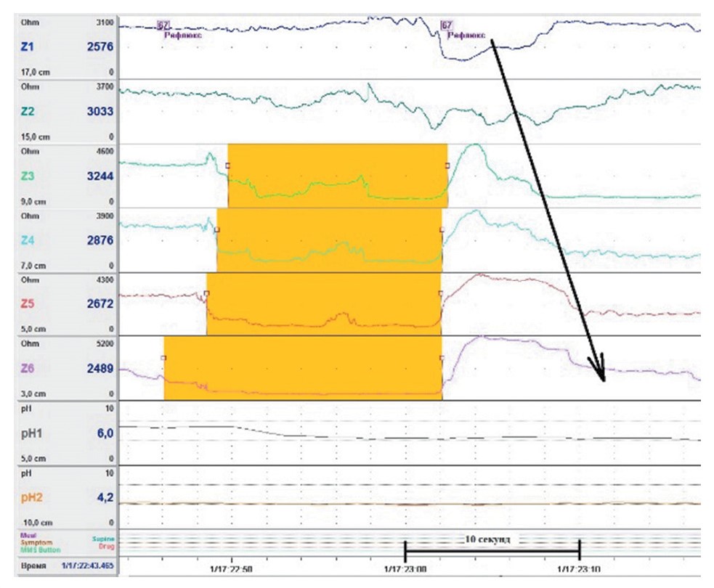Click the Z4 start selection handle
Image resolution: width=714 pixels, height=588 pixels.
217,229
